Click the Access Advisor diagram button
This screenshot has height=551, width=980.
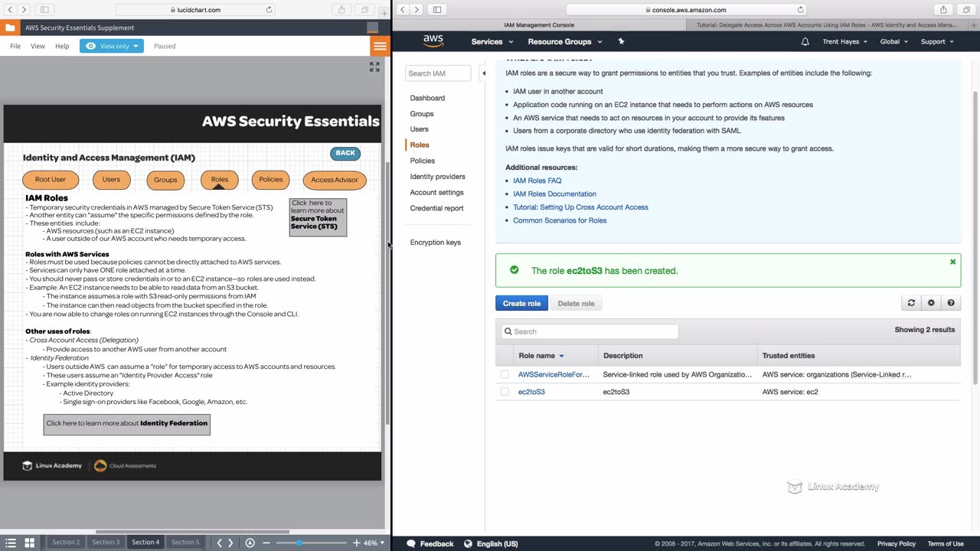pos(335,180)
